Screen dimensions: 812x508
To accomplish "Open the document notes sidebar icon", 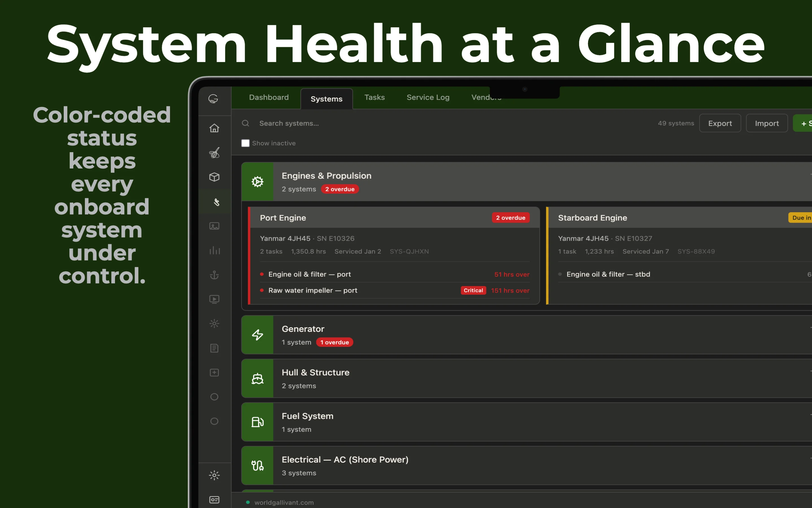I will 214,348.
